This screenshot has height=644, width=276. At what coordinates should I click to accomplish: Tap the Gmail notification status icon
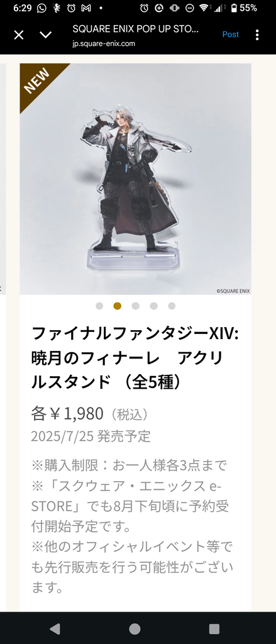point(86,8)
